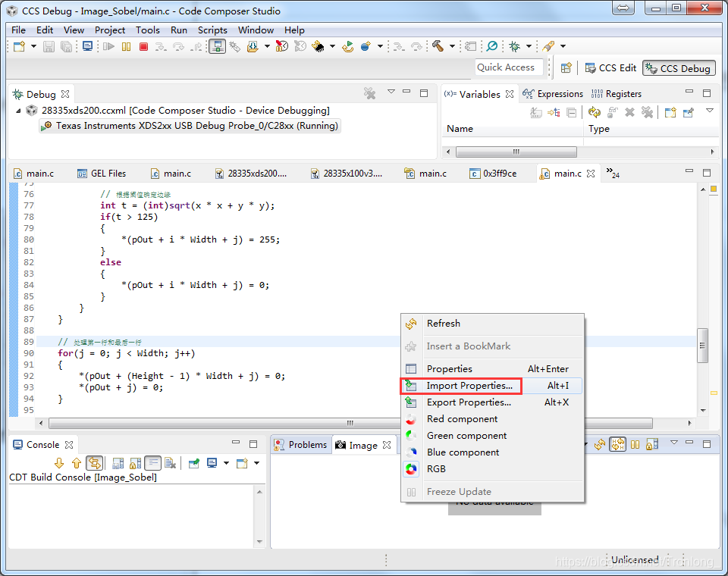The width and height of the screenshot is (728, 576).
Task: Suspend the target with the pause icon
Action: coord(127,46)
